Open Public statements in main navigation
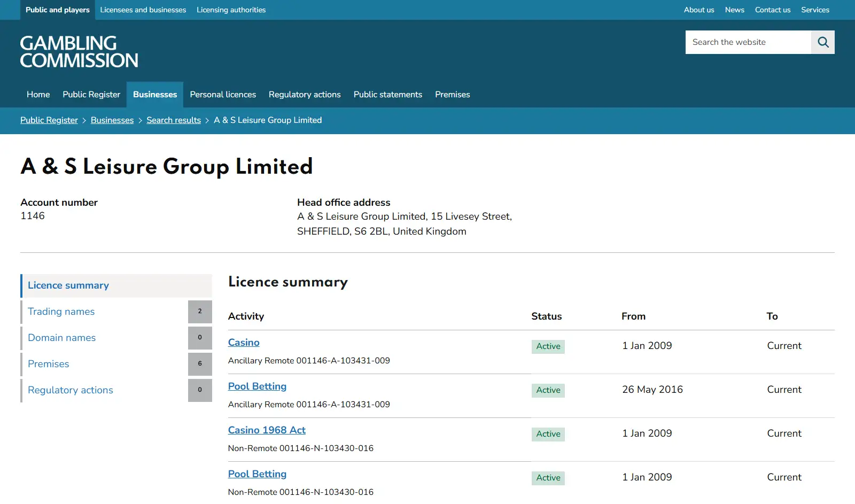 point(388,95)
